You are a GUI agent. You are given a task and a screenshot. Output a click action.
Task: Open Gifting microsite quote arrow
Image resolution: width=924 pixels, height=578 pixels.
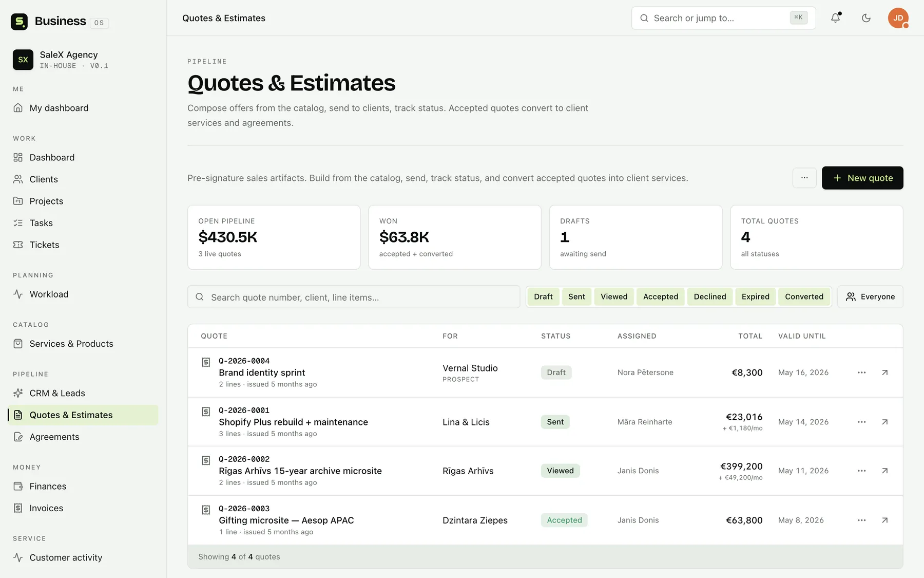tap(884, 520)
